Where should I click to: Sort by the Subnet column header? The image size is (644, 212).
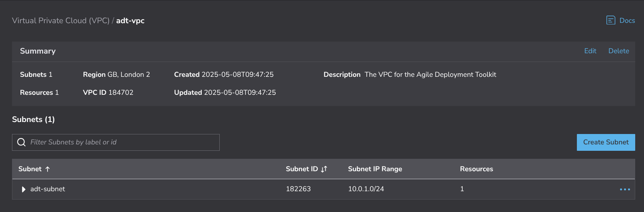click(30, 169)
